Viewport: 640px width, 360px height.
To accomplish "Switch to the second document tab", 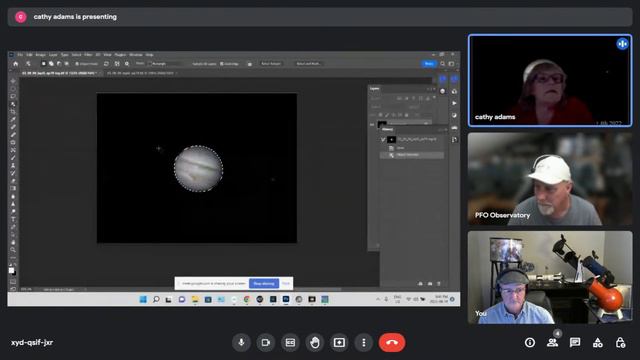I will (x=141, y=73).
